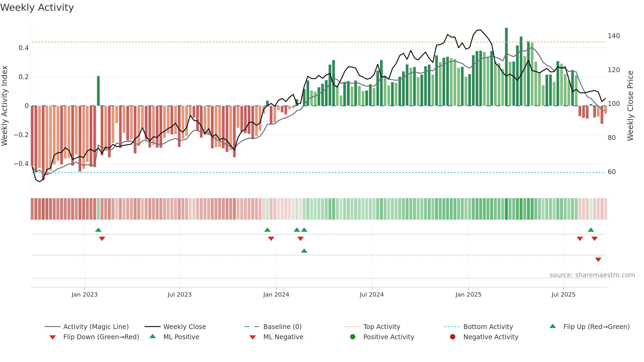
Task: Click the orange dashed Top Activity line
Action: point(319,42)
